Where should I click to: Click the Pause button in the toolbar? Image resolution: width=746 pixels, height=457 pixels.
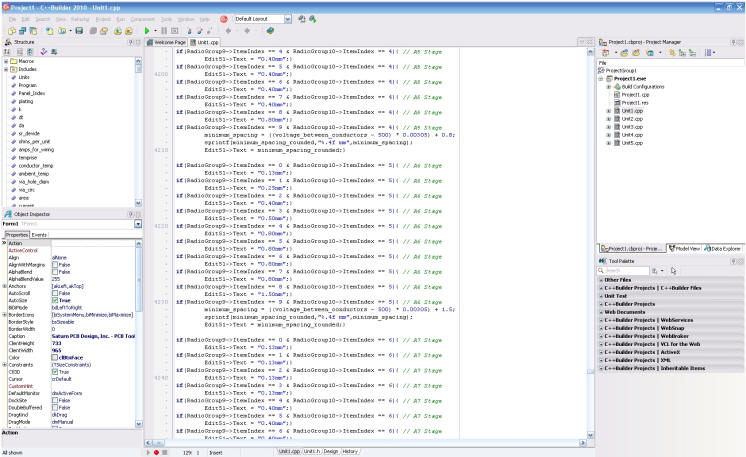(x=164, y=32)
